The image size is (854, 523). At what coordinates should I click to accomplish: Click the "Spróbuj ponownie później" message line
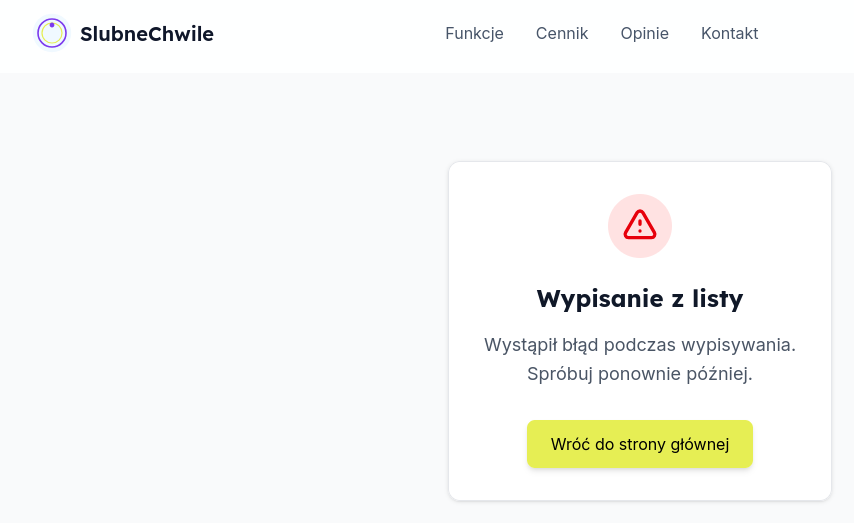point(640,374)
